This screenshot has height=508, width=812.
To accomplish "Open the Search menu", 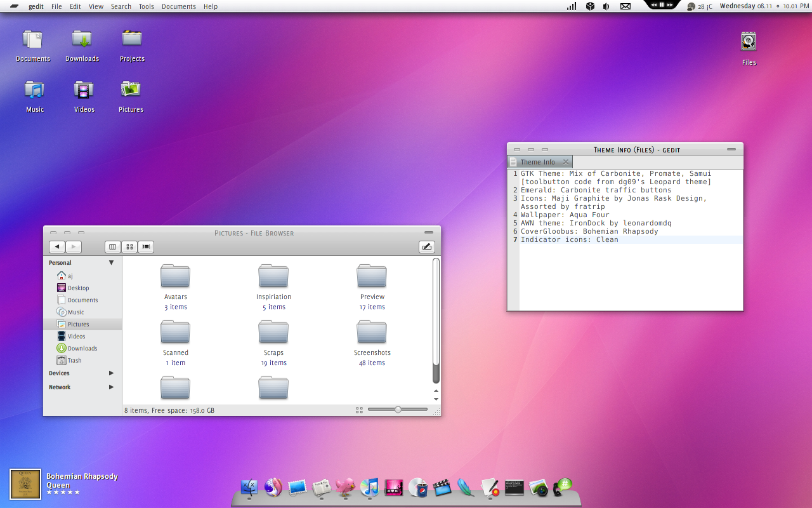I will tap(121, 6).
